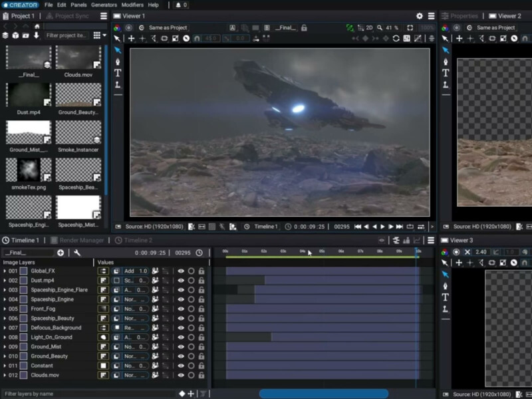Expand the Defocus_Background layer
Viewport: 532px width, 399px height.
5,328
